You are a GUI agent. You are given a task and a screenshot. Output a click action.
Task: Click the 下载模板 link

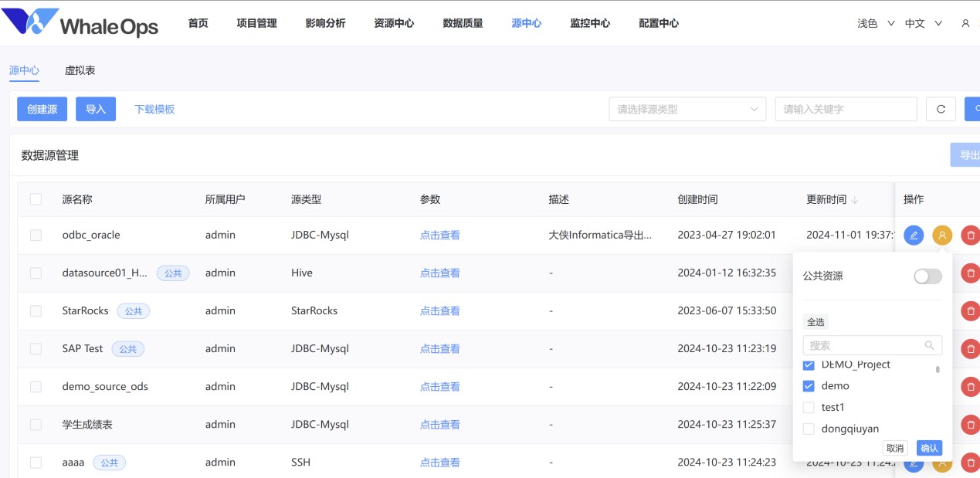[154, 109]
